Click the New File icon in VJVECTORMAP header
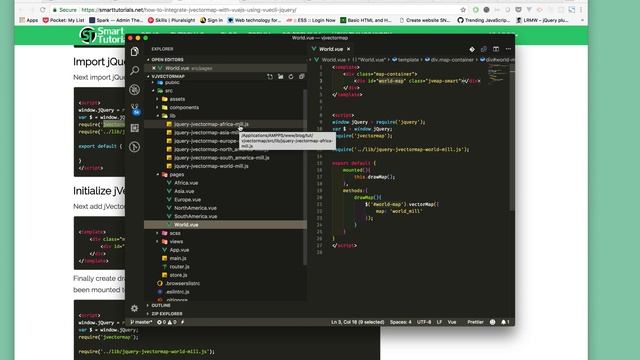This screenshot has width=640, height=360. click(270, 77)
